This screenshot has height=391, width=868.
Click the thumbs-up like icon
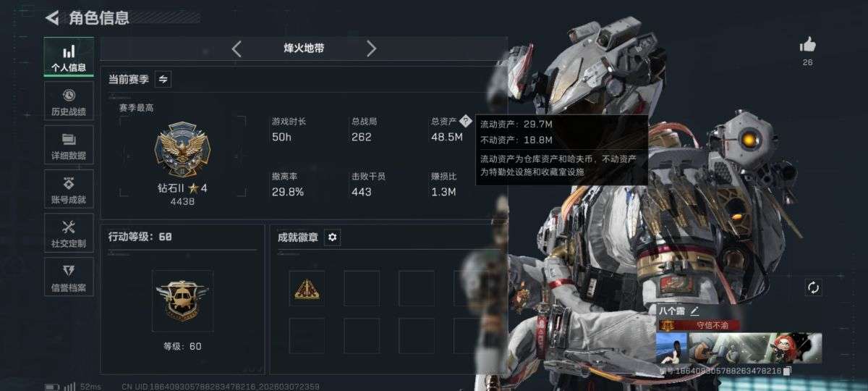(808, 45)
